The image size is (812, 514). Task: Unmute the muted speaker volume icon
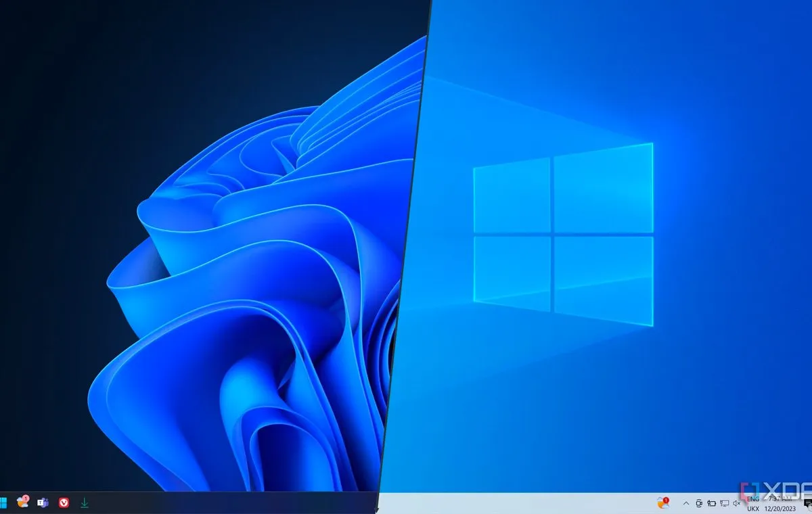point(737,503)
